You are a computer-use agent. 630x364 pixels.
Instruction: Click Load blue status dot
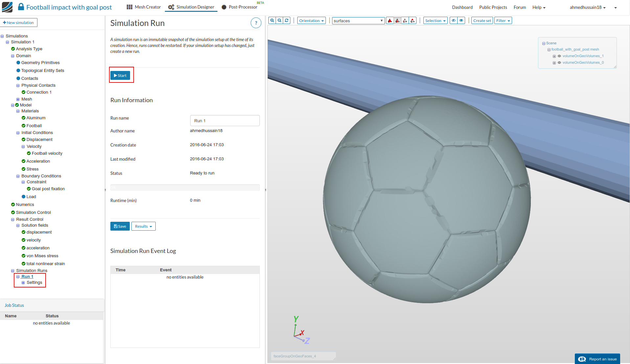pyautogui.click(x=23, y=197)
